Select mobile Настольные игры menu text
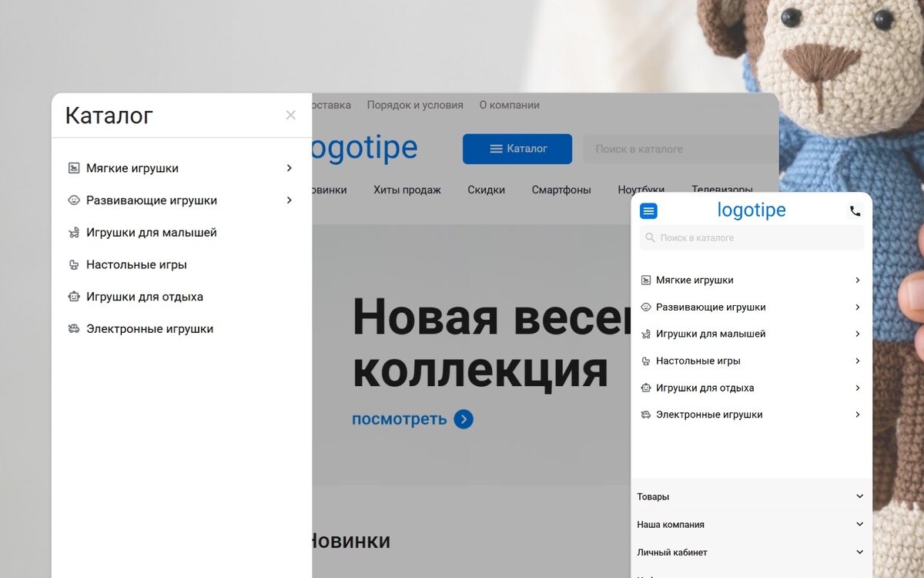Viewport: 924px width, 578px height. pos(698,361)
